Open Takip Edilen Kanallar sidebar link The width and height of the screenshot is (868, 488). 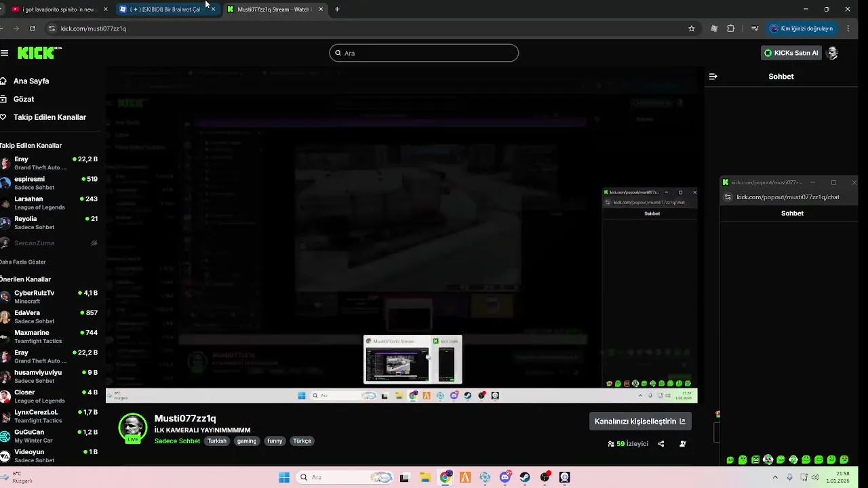click(43, 117)
